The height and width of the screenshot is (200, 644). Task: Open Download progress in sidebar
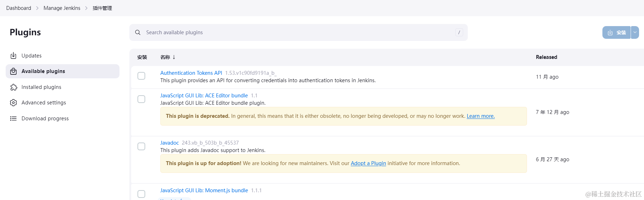tap(62, 119)
